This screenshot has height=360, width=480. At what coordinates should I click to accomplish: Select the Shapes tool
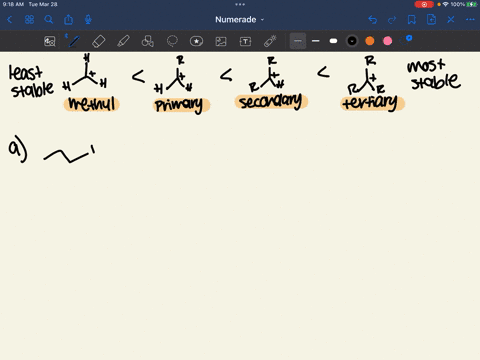click(x=147, y=41)
